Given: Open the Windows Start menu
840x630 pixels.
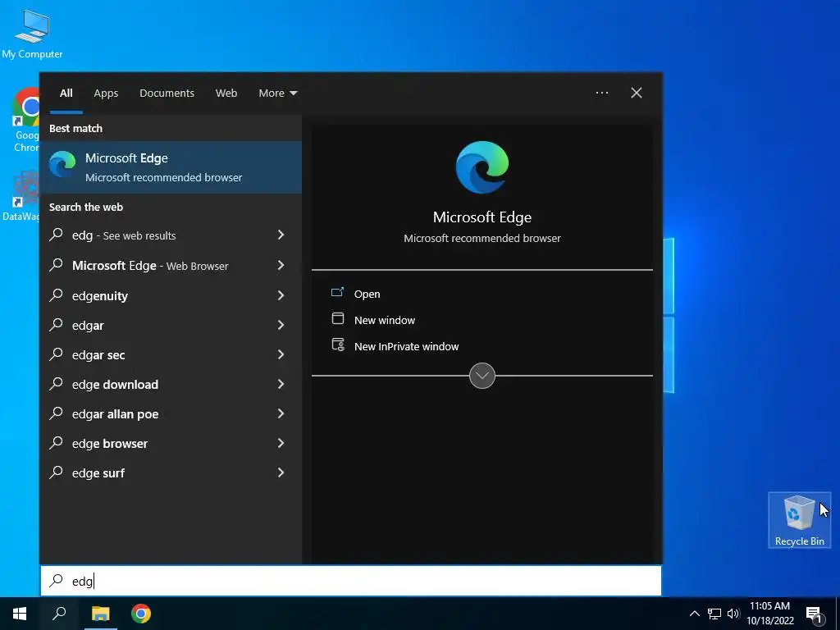Looking at the screenshot, I should click(20, 614).
